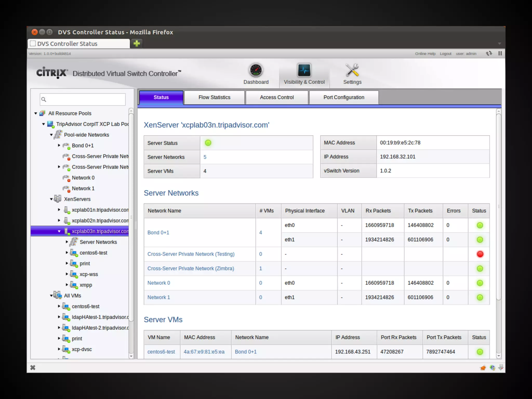Open the Dashboard gauge icon
The width and height of the screenshot is (532, 399).
click(x=256, y=70)
